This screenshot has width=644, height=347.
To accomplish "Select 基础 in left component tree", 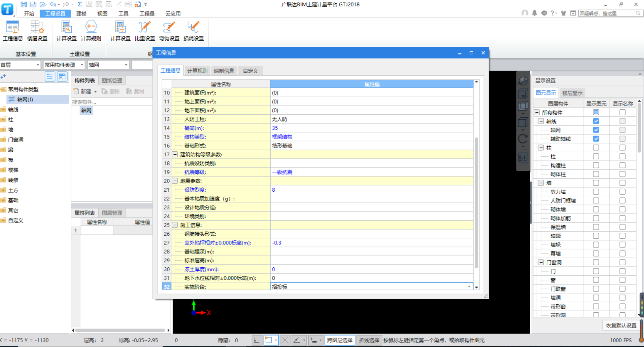I will [x=13, y=200].
